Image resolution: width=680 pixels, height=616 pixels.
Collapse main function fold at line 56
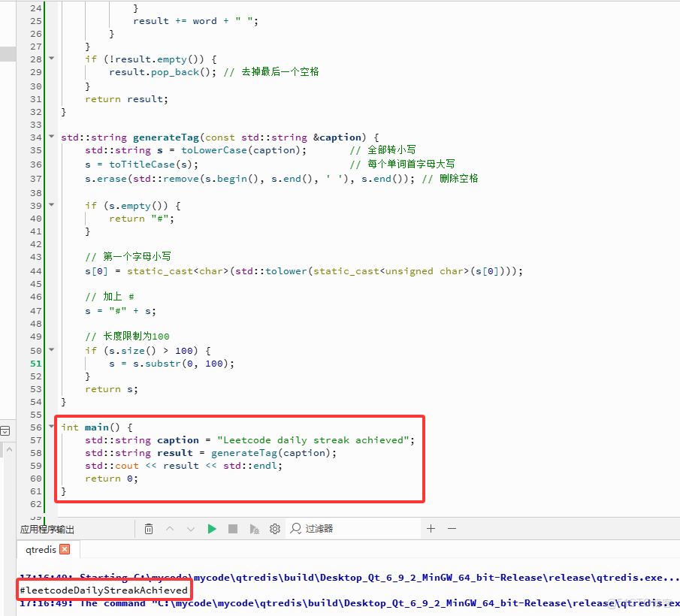tap(52, 427)
